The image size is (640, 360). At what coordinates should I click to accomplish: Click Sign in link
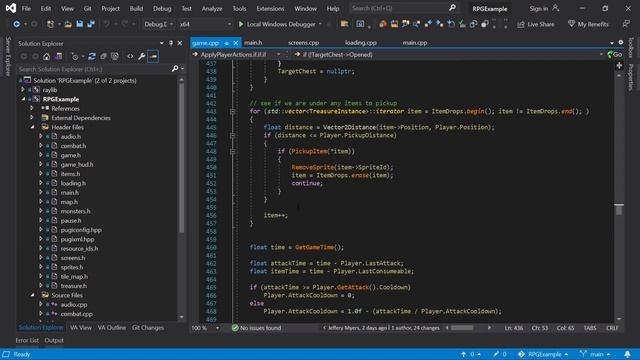click(x=538, y=8)
